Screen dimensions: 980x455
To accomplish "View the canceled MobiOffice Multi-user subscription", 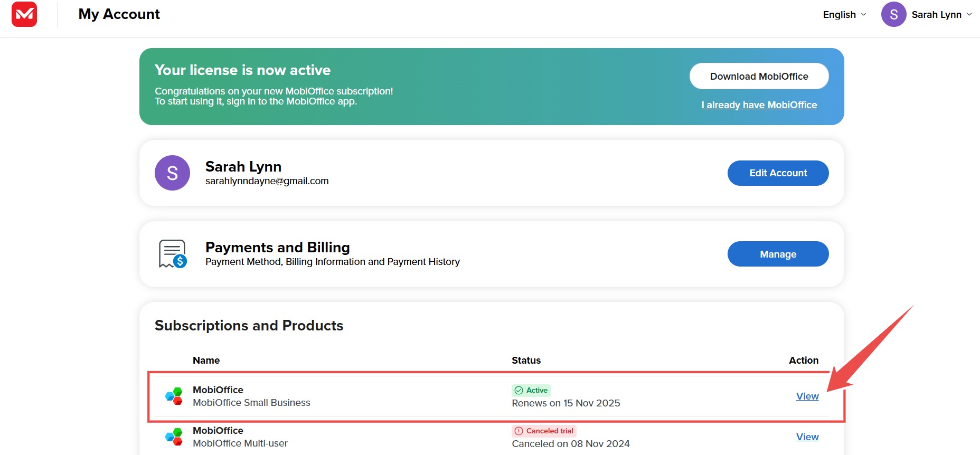I will point(807,437).
